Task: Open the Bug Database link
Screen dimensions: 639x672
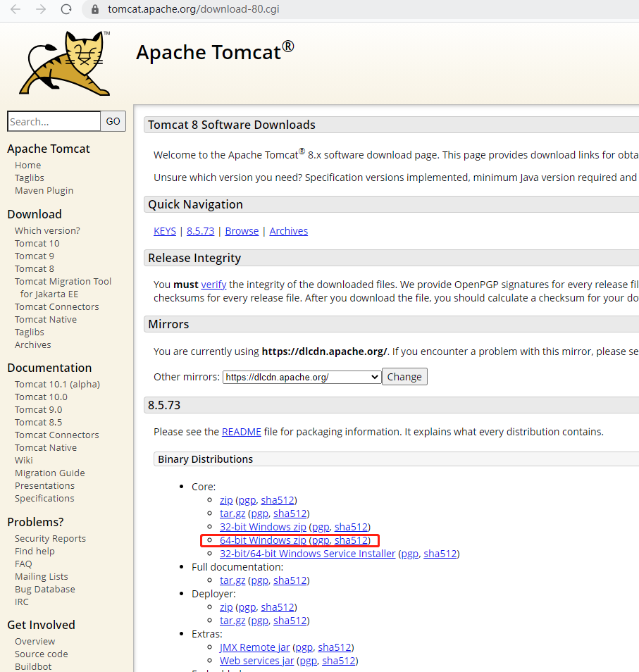Action: pyautogui.click(x=44, y=590)
